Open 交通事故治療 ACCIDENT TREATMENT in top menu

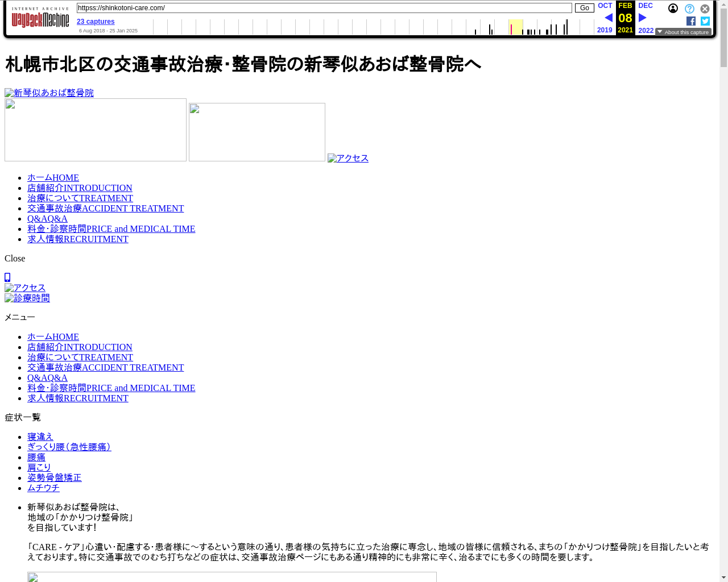pyautogui.click(x=105, y=209)
